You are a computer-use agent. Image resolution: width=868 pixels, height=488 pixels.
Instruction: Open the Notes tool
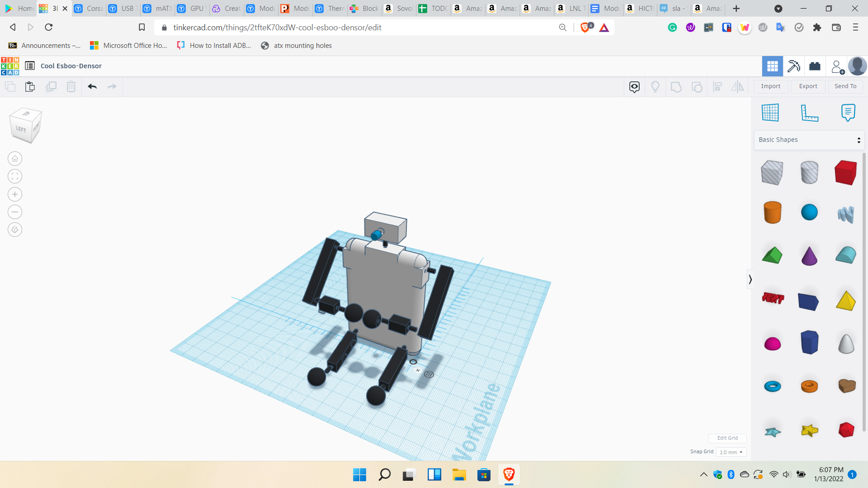848,113
